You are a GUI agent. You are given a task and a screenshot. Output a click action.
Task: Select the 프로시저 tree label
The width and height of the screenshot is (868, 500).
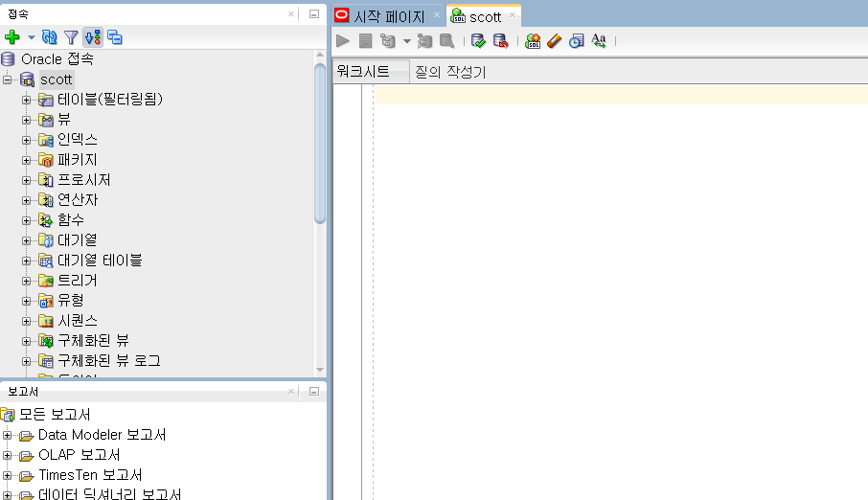pyautogui.click(x=84, y=180)
